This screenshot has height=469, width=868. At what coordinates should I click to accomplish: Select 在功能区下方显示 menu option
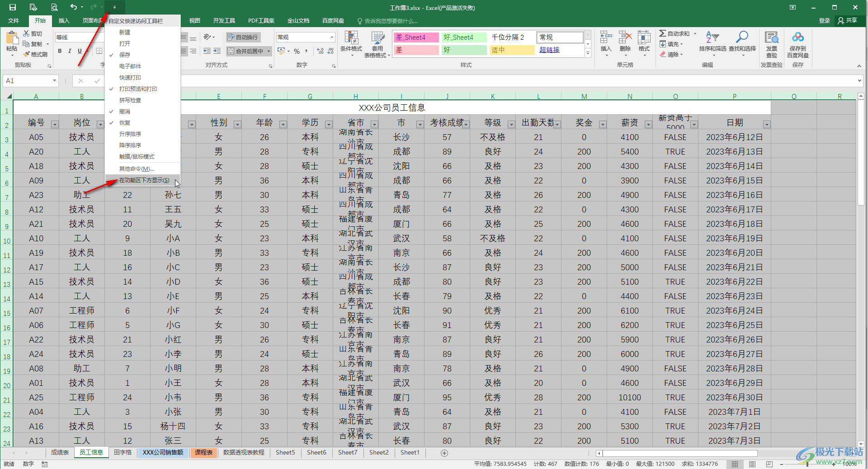coord(142,180)
